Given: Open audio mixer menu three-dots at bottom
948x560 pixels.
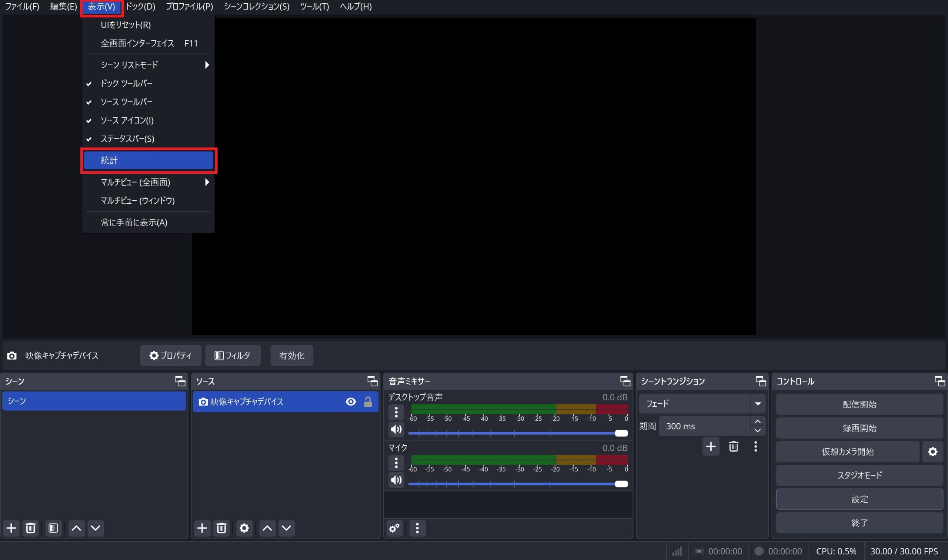Looking at the screenshot, I should pos(417,528).
